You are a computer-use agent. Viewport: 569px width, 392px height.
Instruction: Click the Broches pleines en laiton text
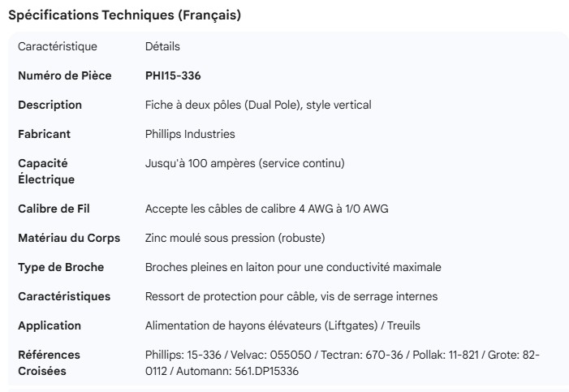[293, 268]
